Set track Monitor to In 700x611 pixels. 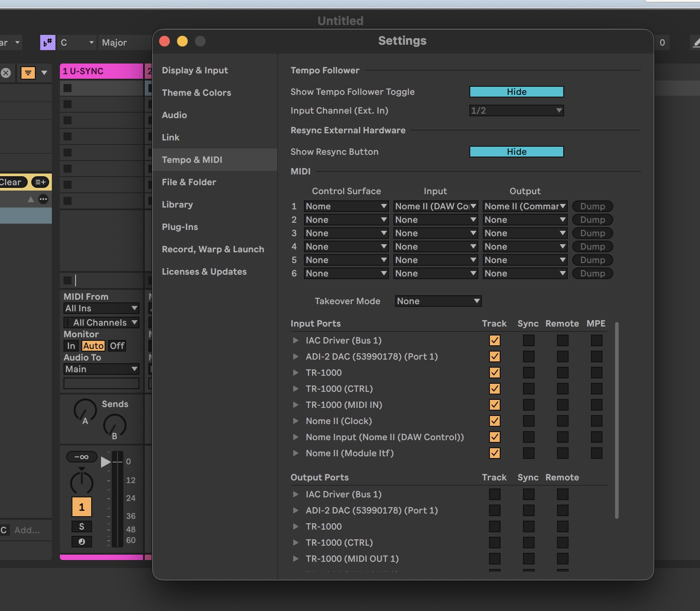pos(71,346)
